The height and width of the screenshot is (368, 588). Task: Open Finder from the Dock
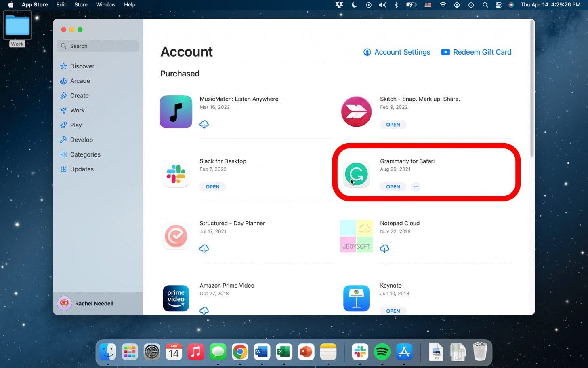click(108, 352)
